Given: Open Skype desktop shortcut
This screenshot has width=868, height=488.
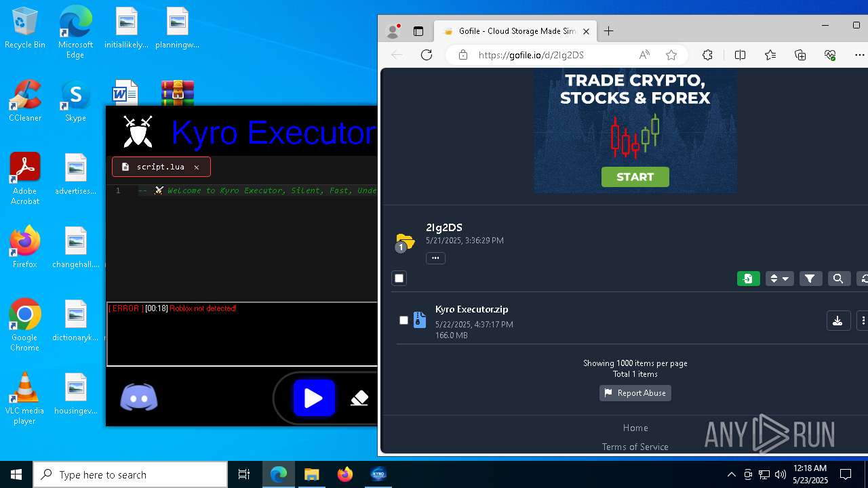Looking at the screenshot, I should tap(75, 101).
